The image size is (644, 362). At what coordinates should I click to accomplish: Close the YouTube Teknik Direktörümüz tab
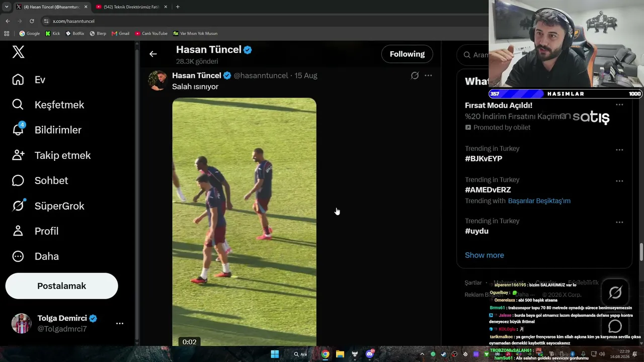click(x=165, y=7)
